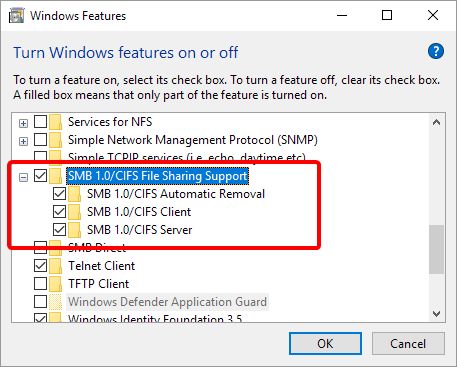Screen dimensions: 457x367
Task: Click the Windows Defender Application Guard icon
Action: [56, 302]
